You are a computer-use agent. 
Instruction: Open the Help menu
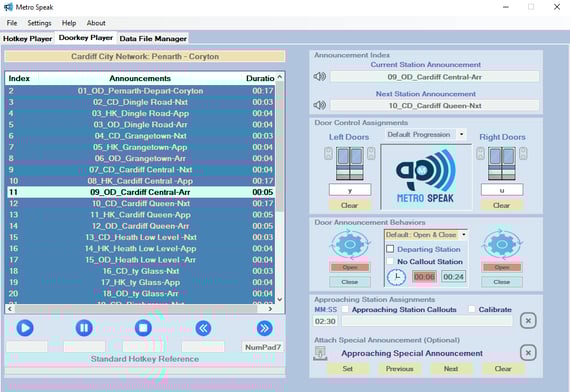tap(69, 23)
